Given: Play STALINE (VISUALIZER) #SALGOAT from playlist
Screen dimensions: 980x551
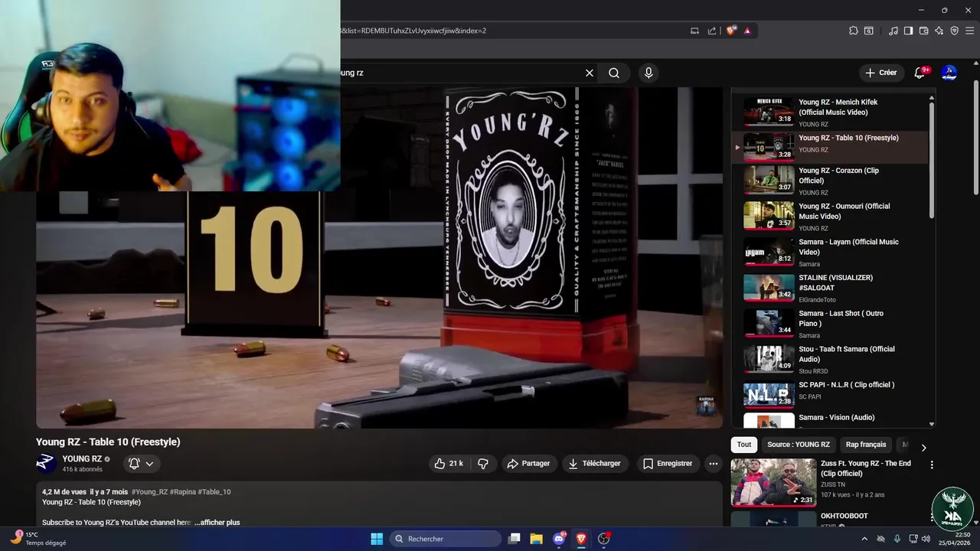Looking at the screenshot, I should (x=830, y=288).
